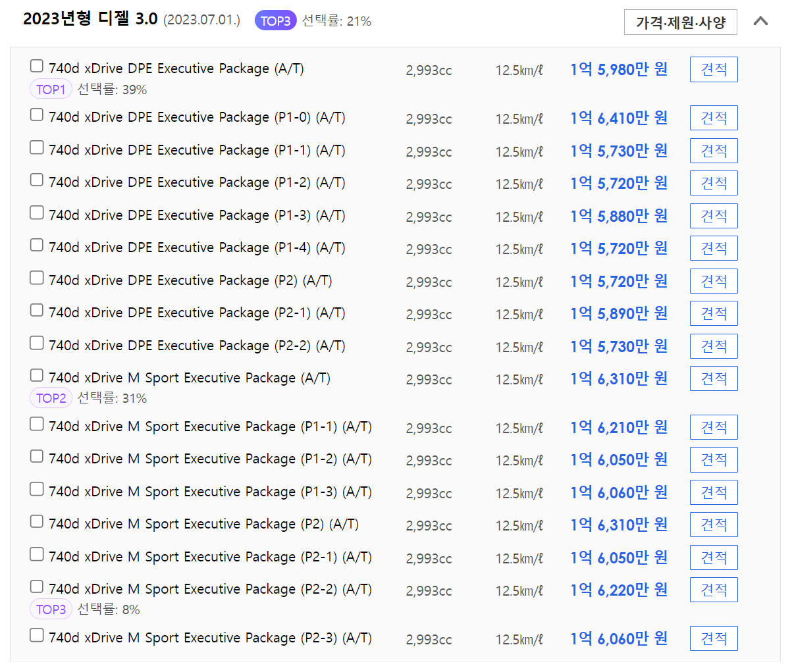Select the 1억 6,210만 원 price
The height and width of the screenshot is (672, 792).
point(619,427)
